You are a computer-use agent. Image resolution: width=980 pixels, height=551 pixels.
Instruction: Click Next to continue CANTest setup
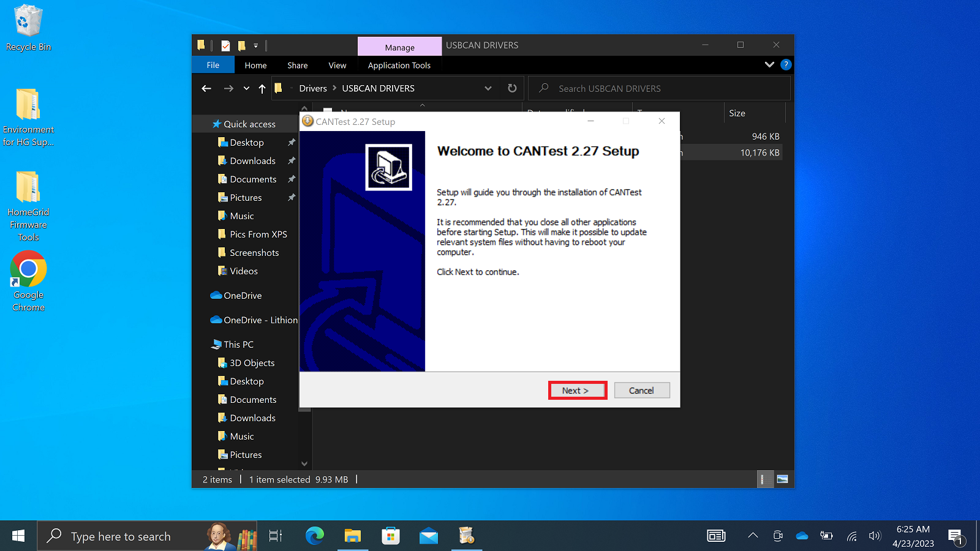pyautogui.click(x=578, y=391)
